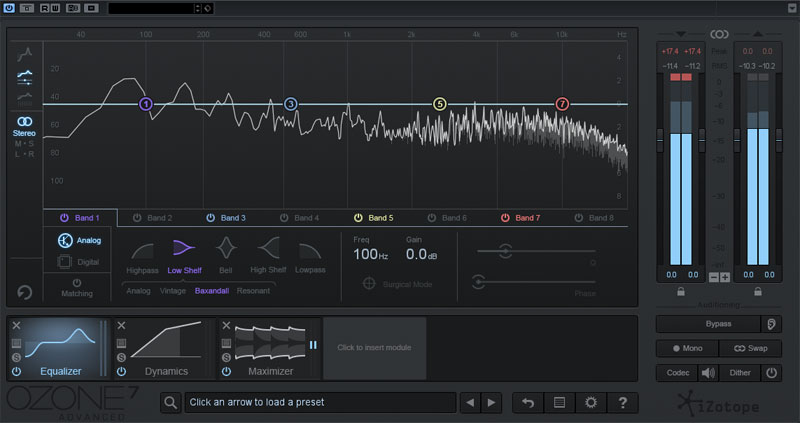Select Stereo channel mode
Screen dimensions: 800x423
(24, 127)
